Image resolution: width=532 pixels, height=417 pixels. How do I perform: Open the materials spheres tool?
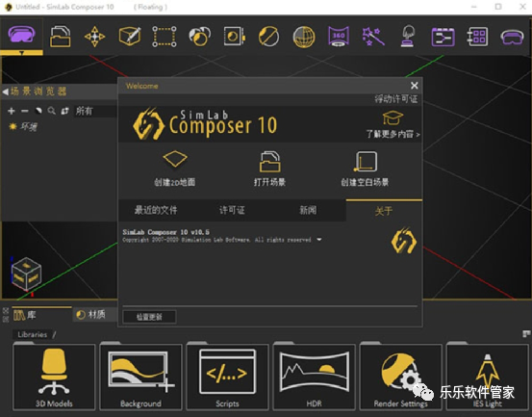[199, 37]
